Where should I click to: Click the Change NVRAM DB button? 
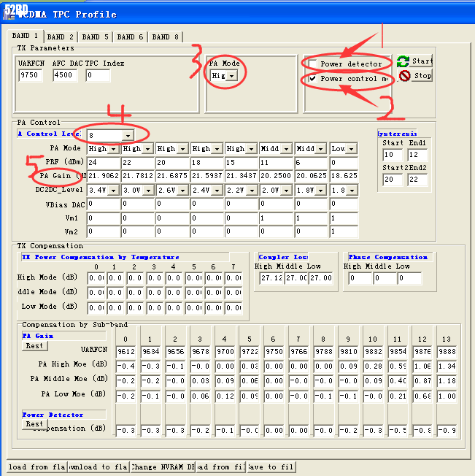point(163,467)
